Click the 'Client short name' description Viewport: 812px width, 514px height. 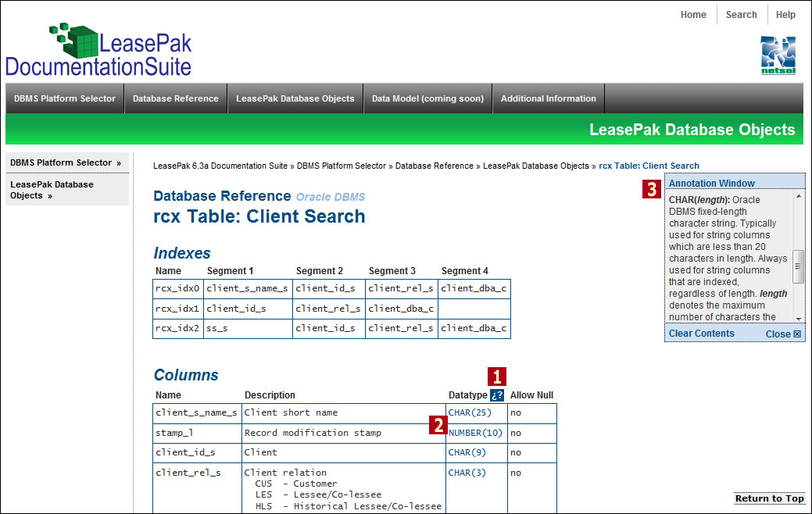click(x=291, y=412)
